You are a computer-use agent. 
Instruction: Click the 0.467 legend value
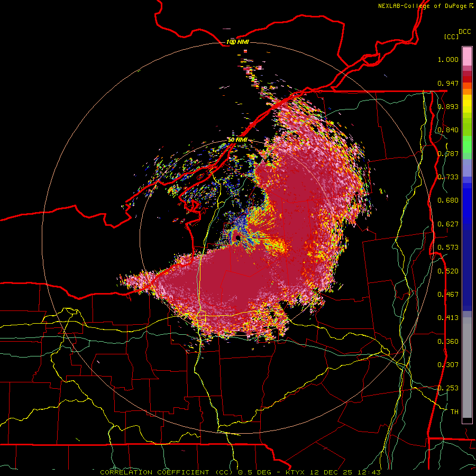coord(448,295)
